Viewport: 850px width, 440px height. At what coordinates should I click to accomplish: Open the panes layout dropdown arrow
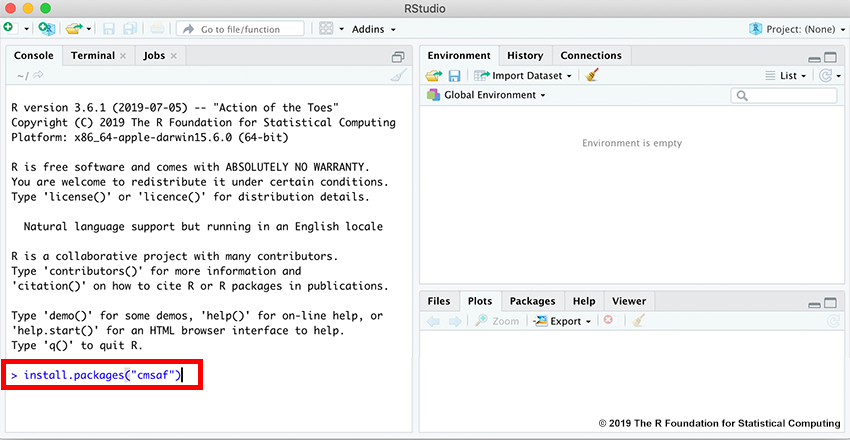click(x=342, y=29)
